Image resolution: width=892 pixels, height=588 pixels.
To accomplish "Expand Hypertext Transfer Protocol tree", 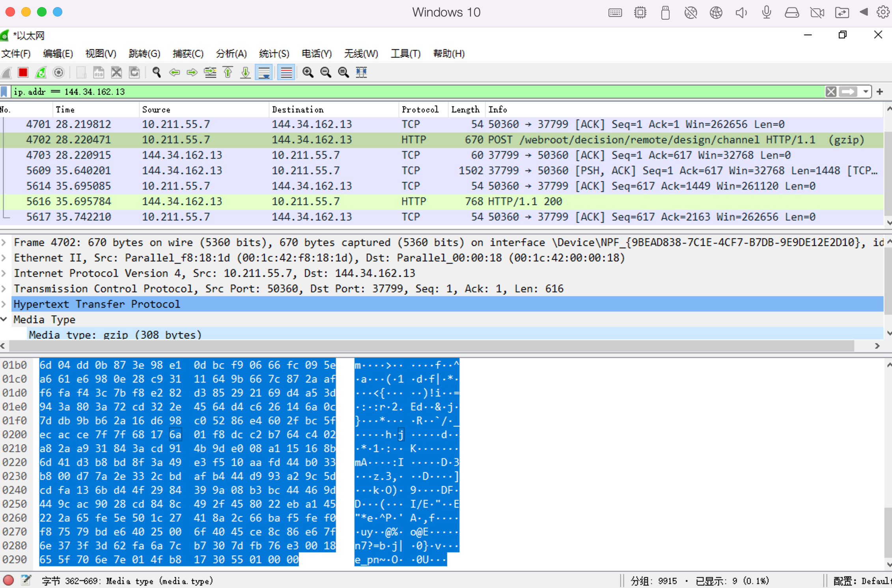I will (4, 304).
